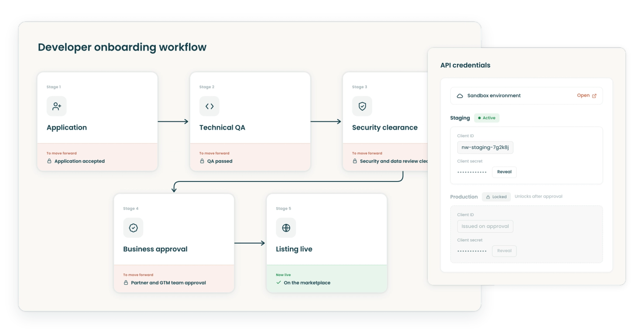Screen dimensions: 644x333
Task: Click the Now live label
Action: tap(283, 275)
